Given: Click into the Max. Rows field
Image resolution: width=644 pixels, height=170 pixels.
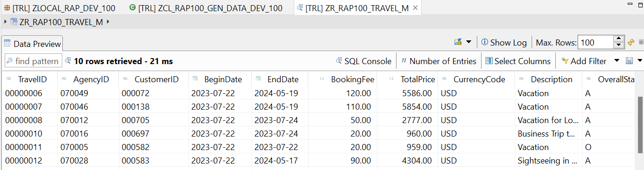Looking at the screenshot, I should click(x=595, y=42).
